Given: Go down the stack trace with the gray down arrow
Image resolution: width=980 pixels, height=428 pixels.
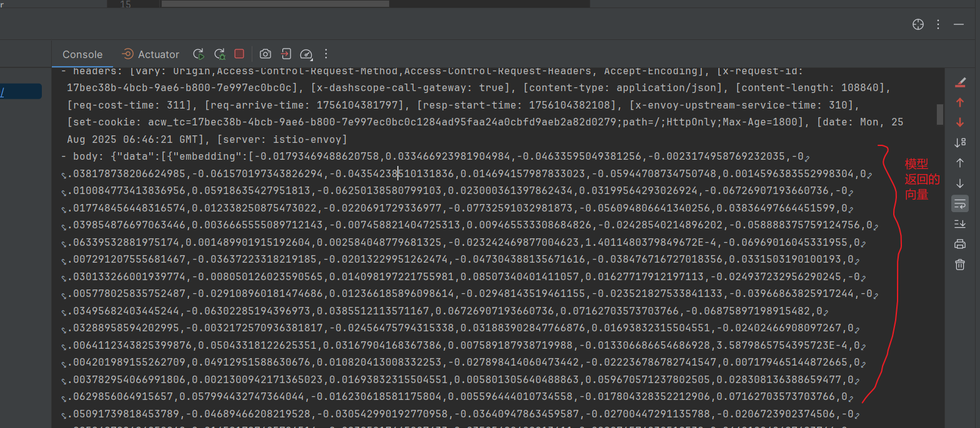Looking at the screenshot, I should coord(960,183).
